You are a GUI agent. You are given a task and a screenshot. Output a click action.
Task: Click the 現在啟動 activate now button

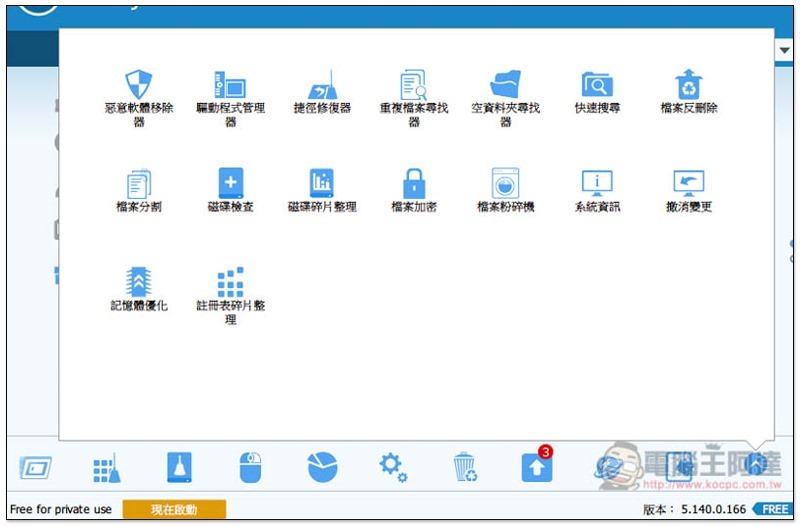[174, 510]
